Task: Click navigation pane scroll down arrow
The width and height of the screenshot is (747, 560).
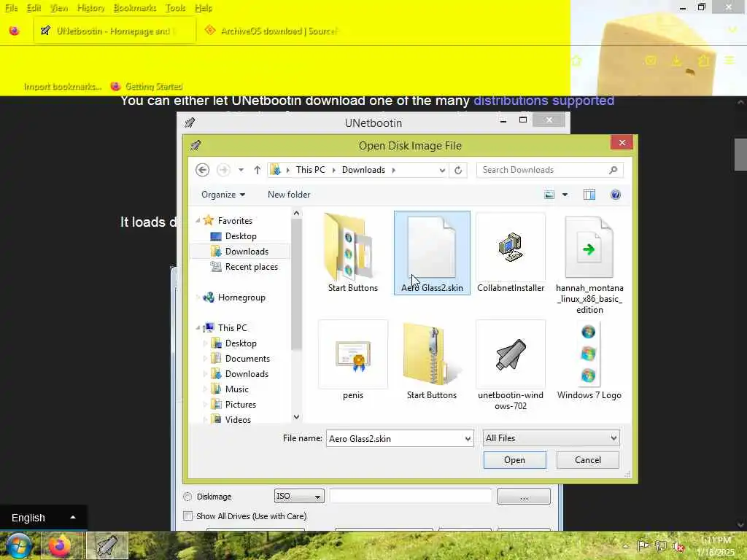Action: tap(296, 417)
